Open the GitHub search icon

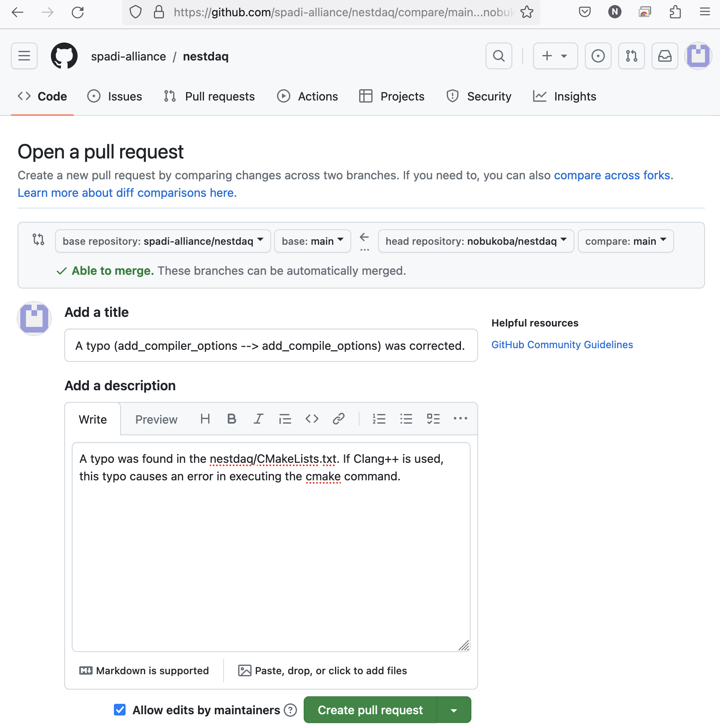(x=498, y=56)
